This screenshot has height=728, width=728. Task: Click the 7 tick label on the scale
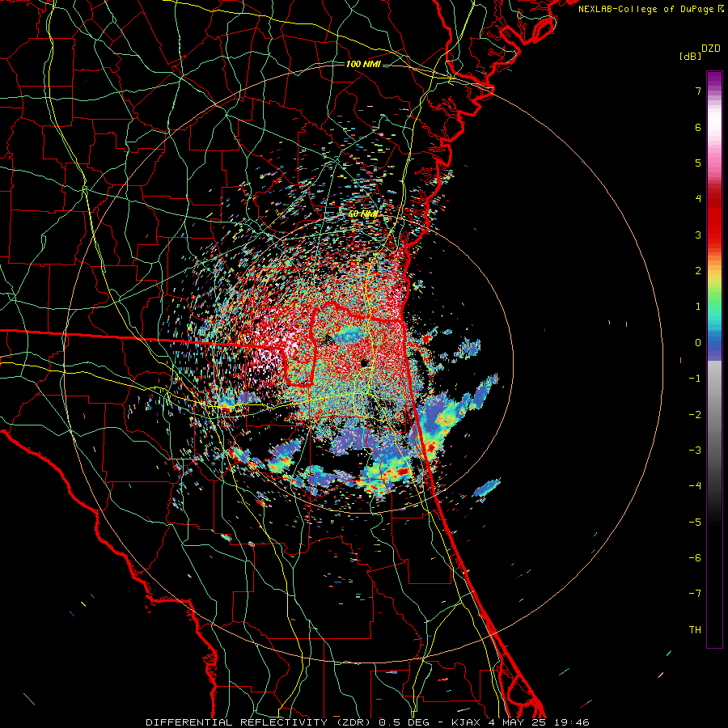(x=698, y=91)
